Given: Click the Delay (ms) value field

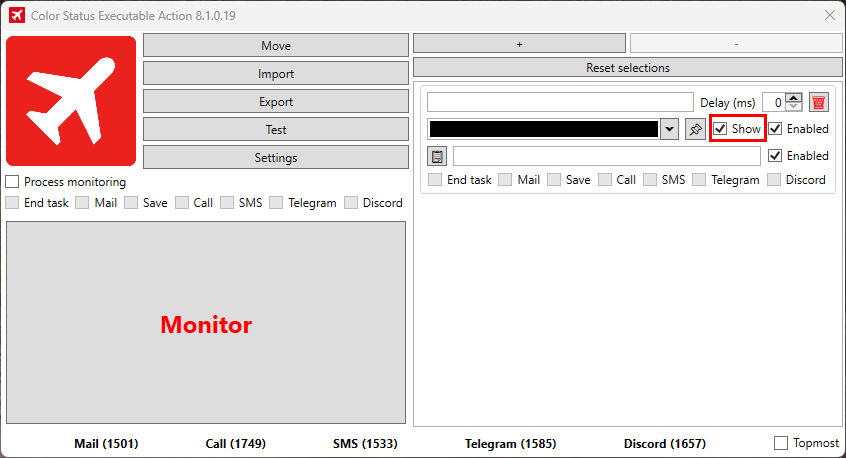Looking at the screenshot, I should click(774, 102).
